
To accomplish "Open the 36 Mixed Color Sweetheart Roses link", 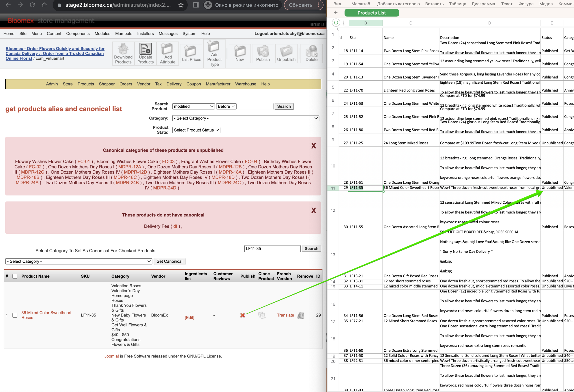I will click(x=46, y=315).
